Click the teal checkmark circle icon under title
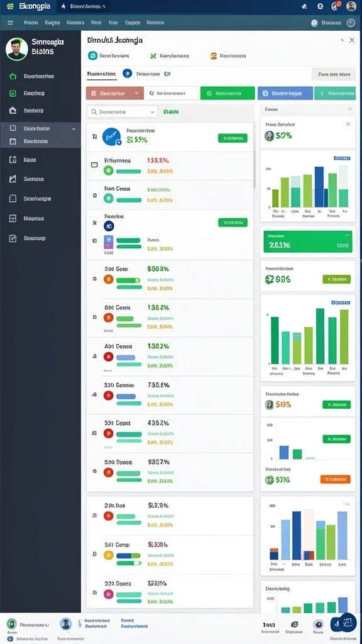This screenshot has width=362, height=644. pyautogui.click(x=92, y=55)
